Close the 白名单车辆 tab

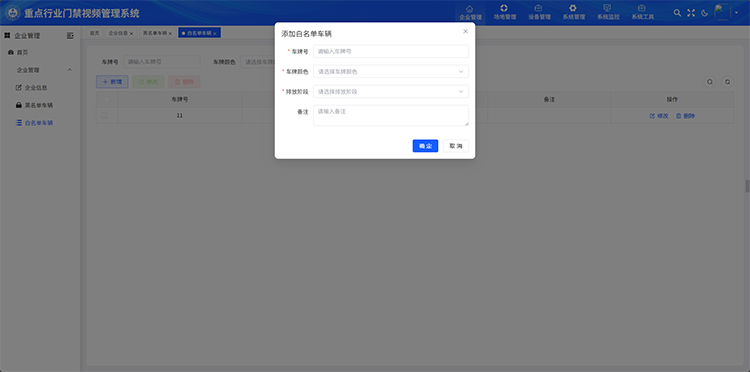coord(215,33)
